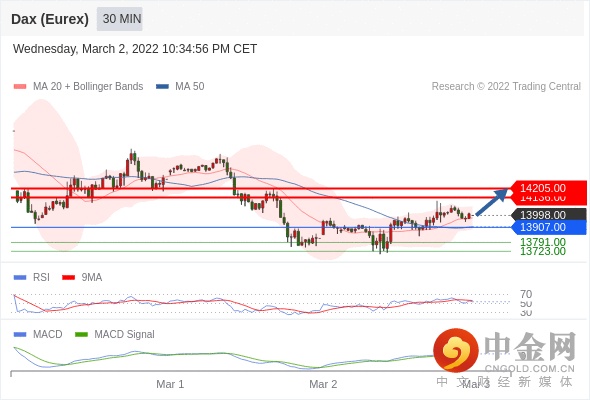The image size is (590, 400).
Task: Click the 'MA 50' legend label
Action: click(x=190, y=87)
